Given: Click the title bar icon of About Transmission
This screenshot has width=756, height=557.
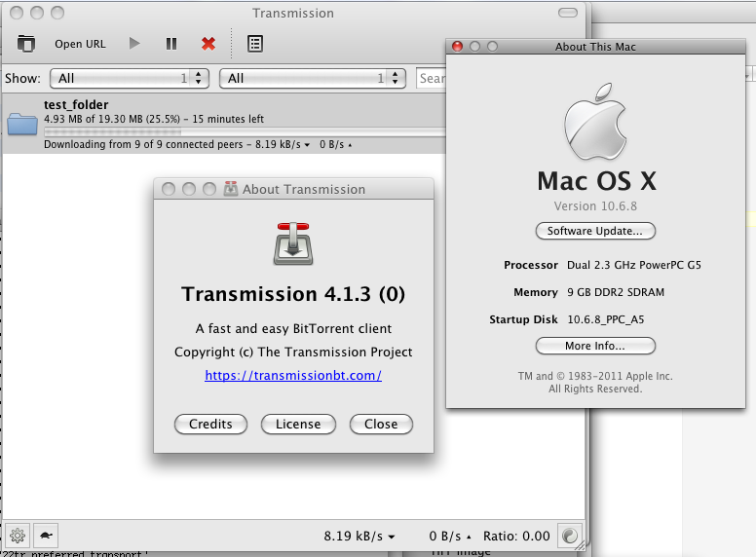Looking at the screenshot, I should pos(231,189).
